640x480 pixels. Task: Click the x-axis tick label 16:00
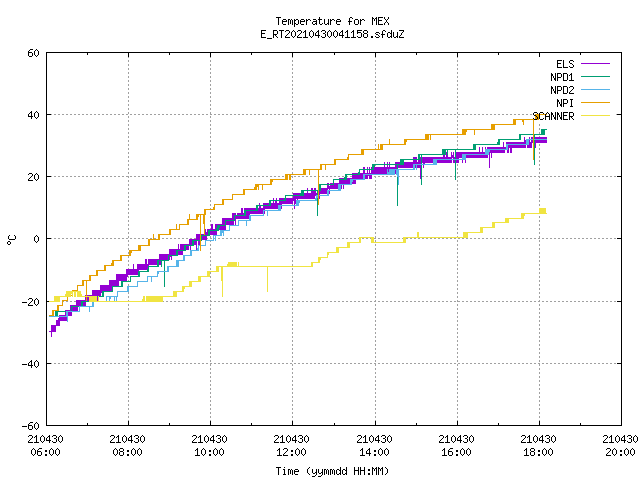(456, 452)
